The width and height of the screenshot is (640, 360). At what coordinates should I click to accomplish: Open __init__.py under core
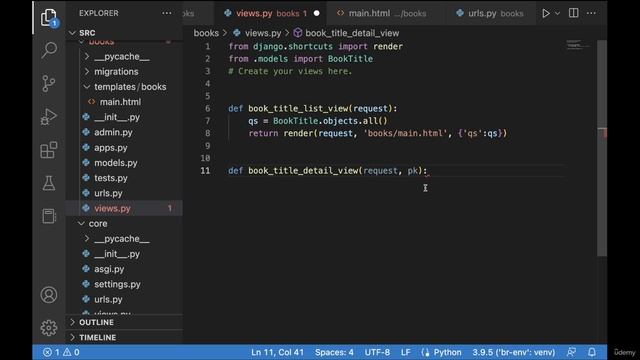point(117,254)
